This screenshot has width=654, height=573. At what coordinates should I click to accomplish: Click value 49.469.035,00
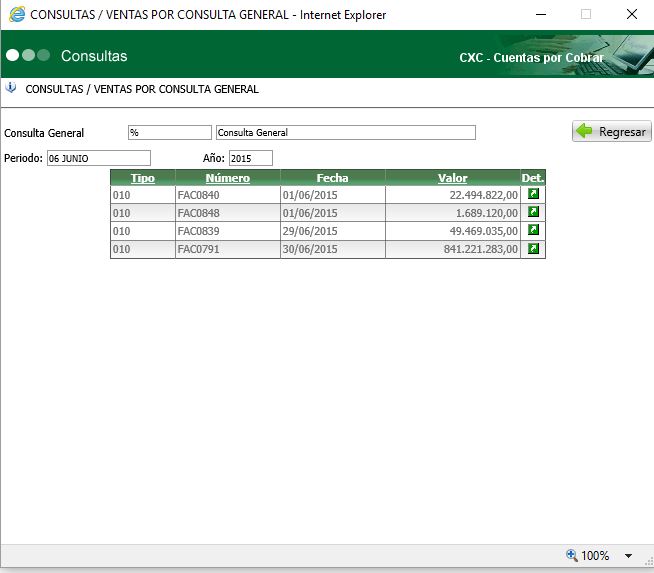click(483, 231)
